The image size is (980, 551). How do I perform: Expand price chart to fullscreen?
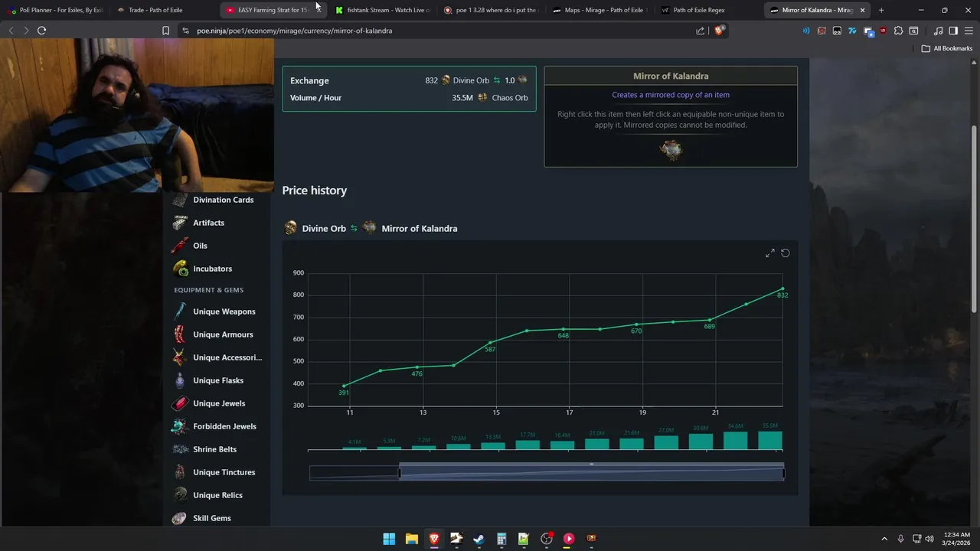pos(770,253)
